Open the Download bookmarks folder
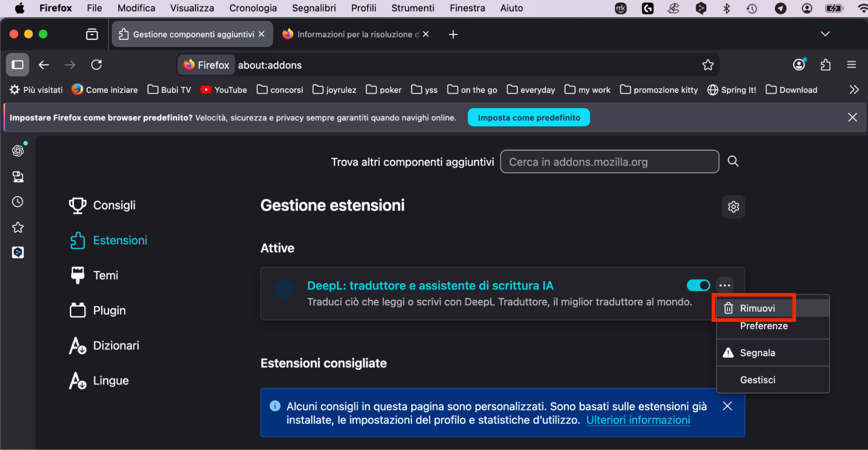The height and width of the screenshot is (450, 868). [792, 89]
